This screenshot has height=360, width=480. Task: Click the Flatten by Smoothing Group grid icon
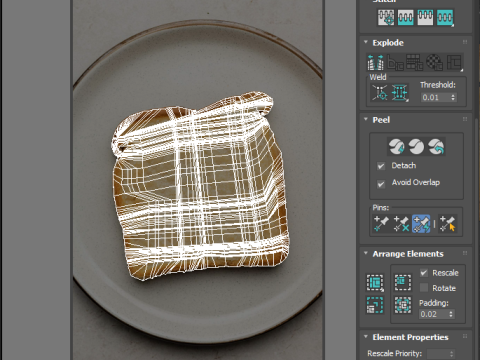(415, 62)
